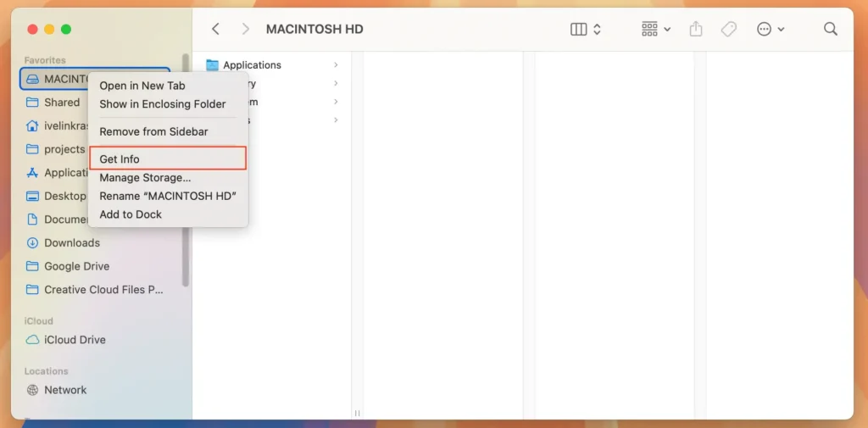868x428 pixels.
Task: Click the search magnifier icon
Action: tap(831, 29)
